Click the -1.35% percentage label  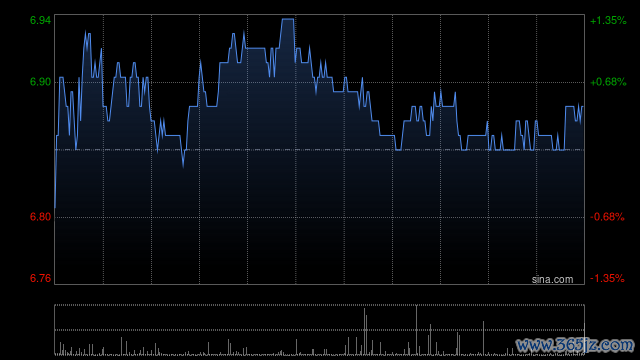[x=607, y=278]
